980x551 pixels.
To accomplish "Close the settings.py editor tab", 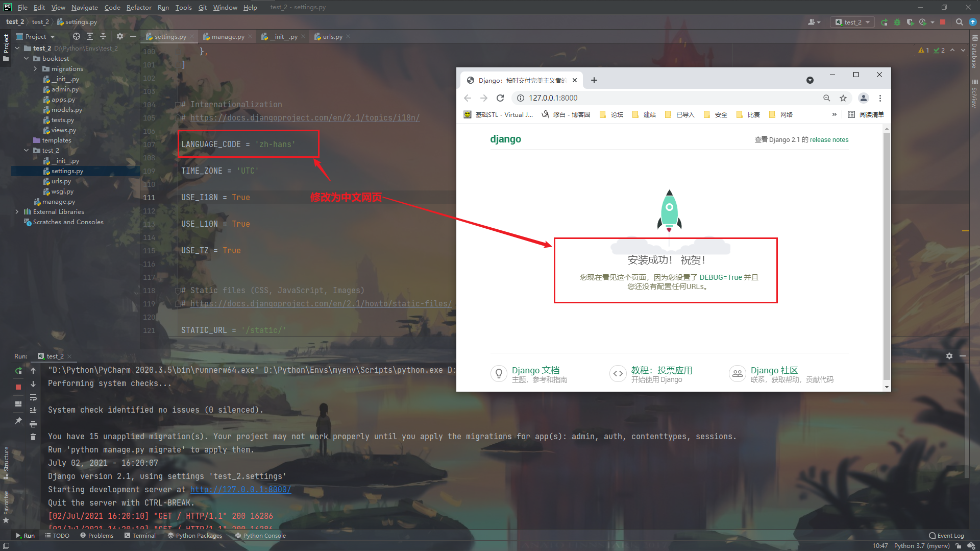I will click(192, 37).
